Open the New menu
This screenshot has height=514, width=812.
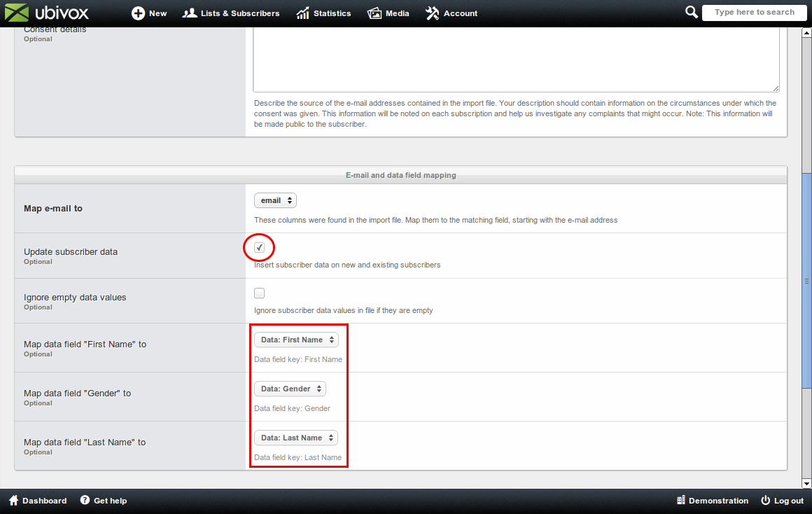pos(149,13)
